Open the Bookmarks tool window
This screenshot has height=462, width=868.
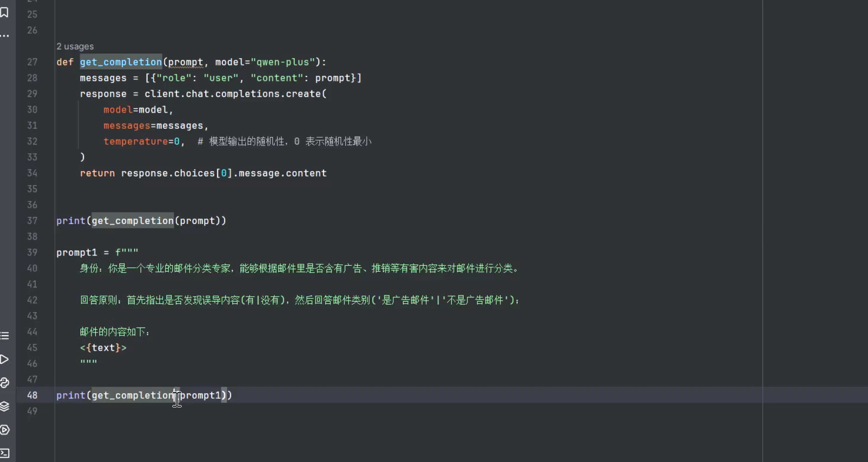[4, 12]
